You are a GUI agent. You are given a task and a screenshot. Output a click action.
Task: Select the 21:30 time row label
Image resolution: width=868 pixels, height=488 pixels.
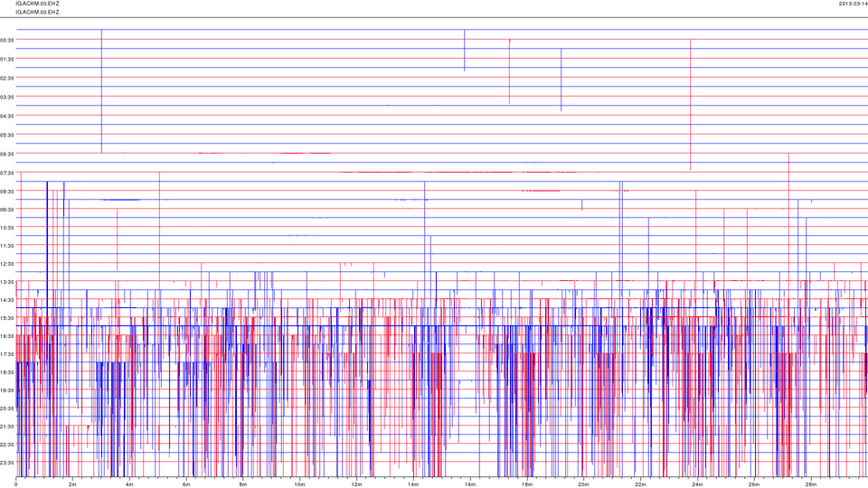(x=7, y=427)
